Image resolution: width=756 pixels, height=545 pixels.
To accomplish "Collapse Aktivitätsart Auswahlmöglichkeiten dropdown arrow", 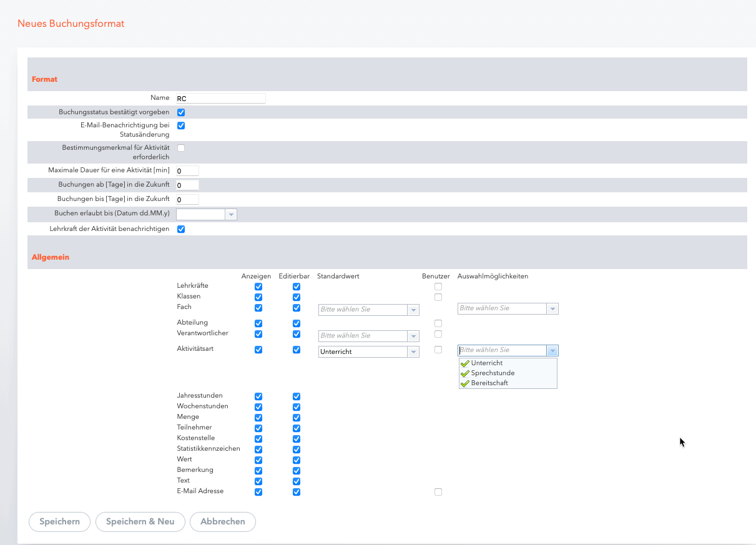I will pyautogui.click(x=552, y=351).
